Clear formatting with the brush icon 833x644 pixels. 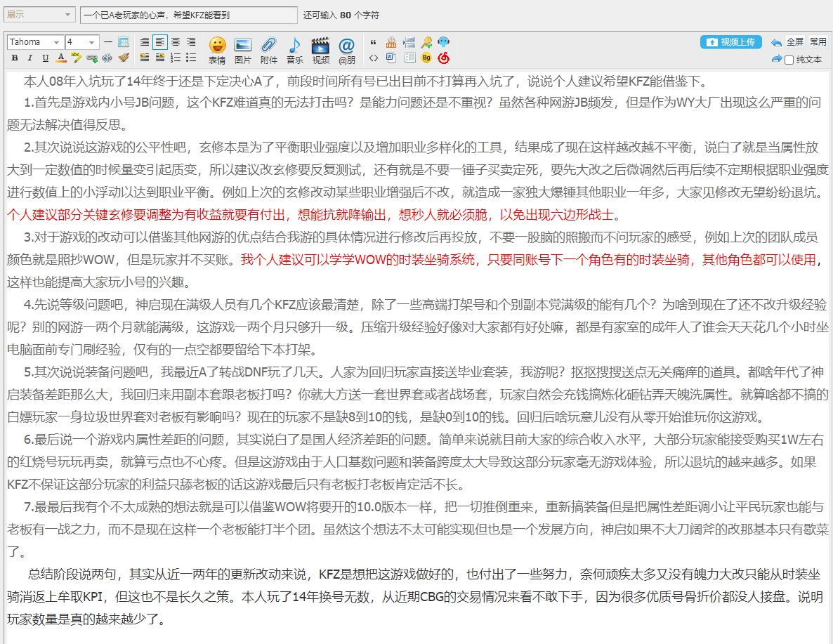(x=124, y=58)
